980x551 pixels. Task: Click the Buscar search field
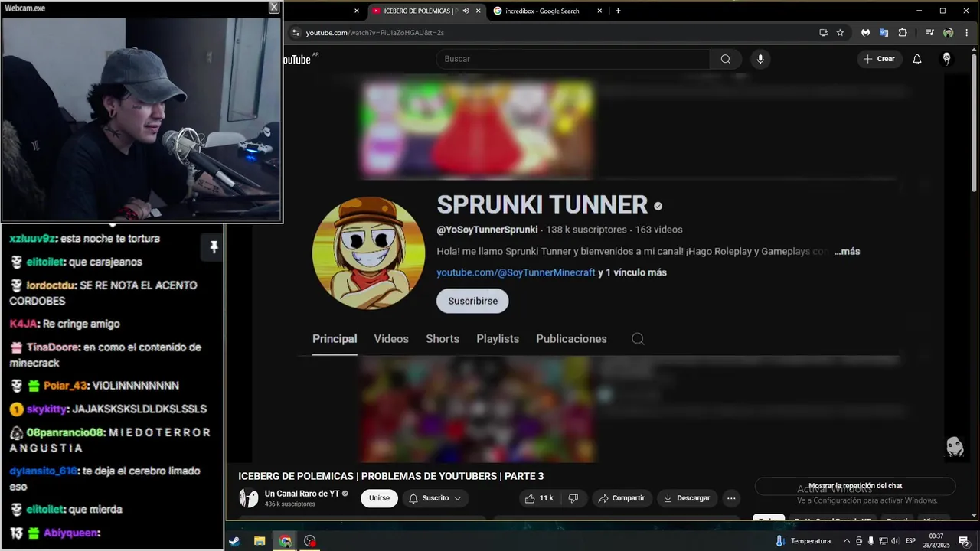[573, 59]
